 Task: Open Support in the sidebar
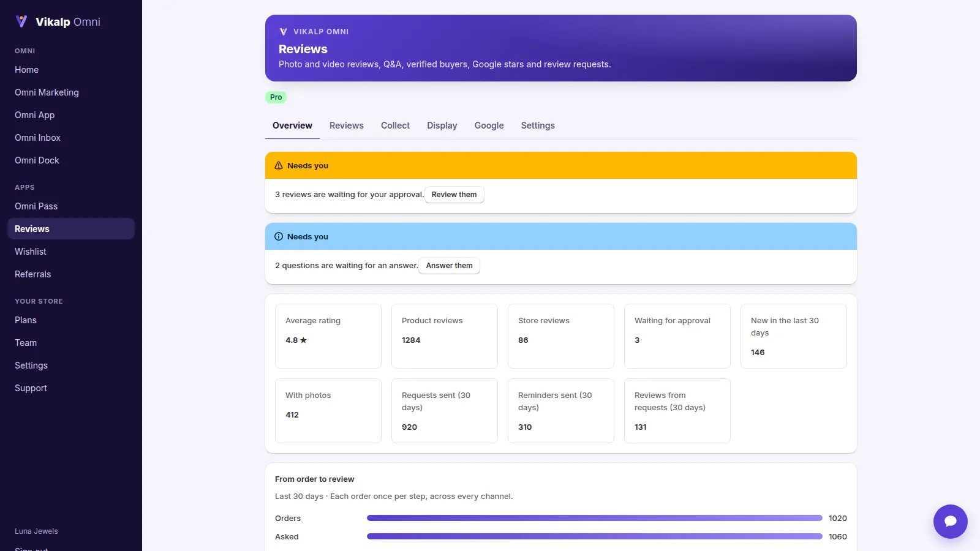[71, 388]
